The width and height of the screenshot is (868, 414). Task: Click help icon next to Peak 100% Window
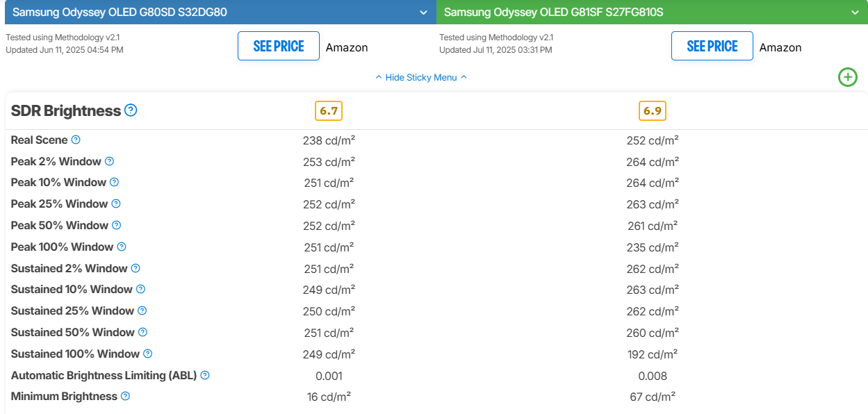pos(122,247)
